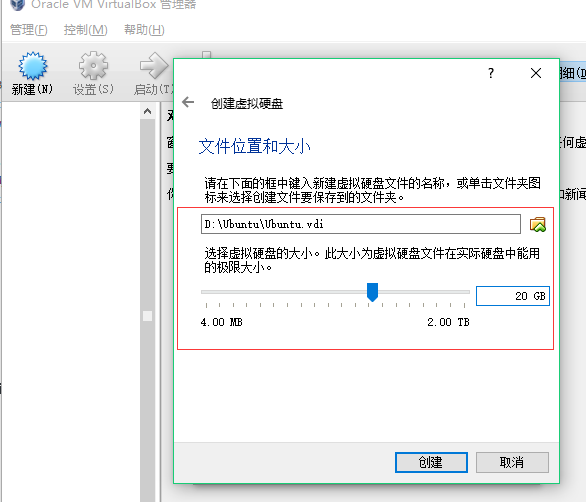Click the help question mark in dialog
Image resolution: width=586 pixels, height=502 pixels.
[x=491, y=73]
